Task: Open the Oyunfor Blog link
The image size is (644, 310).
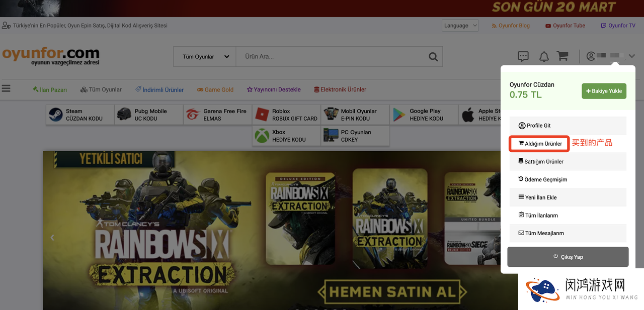Action: (x=511, y=26)
